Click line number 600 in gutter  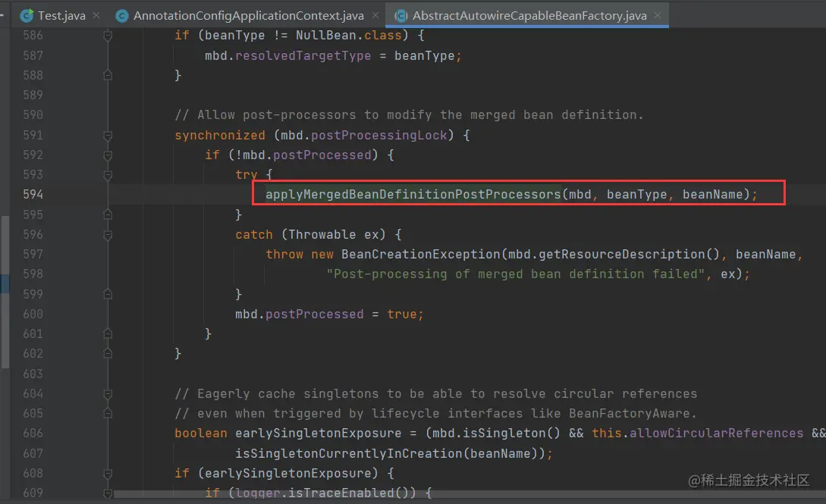(x=33, y=314)
